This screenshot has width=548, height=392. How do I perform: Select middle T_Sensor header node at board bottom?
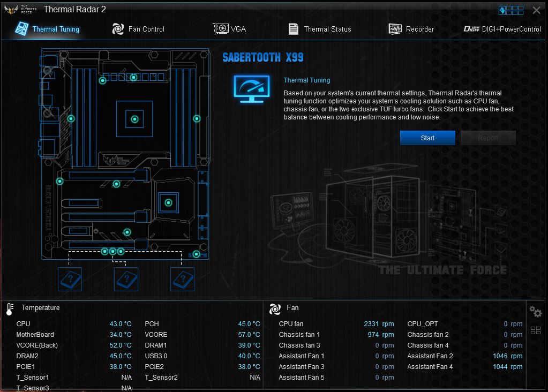tap(112, 251)
